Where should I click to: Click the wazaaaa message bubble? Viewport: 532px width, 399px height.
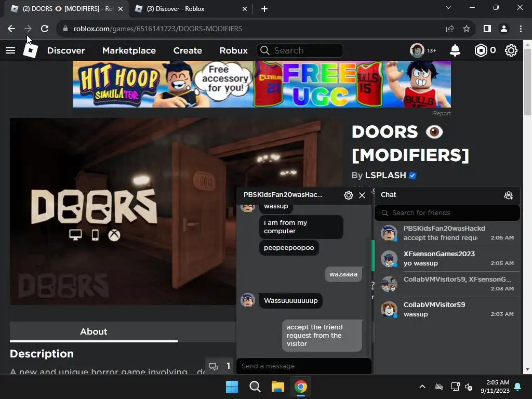coord(343,274)
